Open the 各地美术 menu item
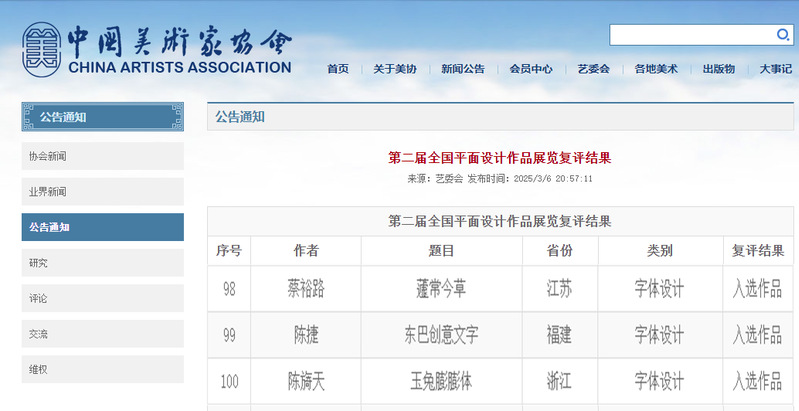Image resolution: width=799 pixels, height=411 pixels. point(656,69)
